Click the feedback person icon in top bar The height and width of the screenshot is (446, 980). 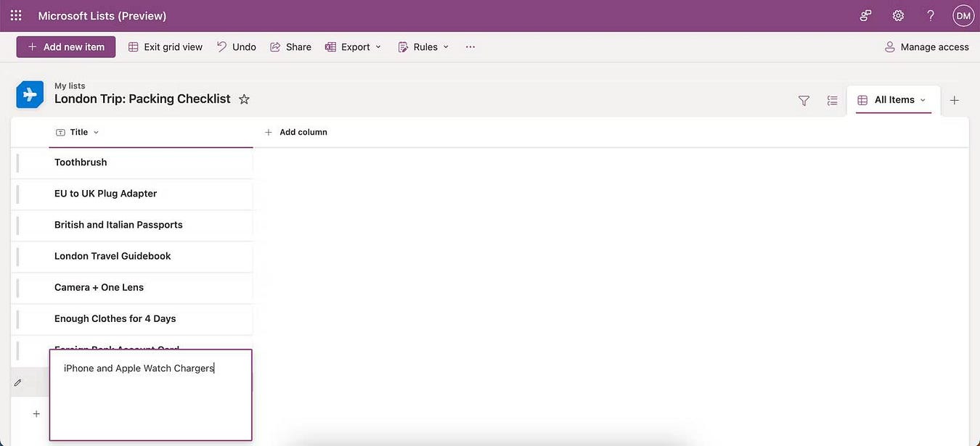click(865, 15)
